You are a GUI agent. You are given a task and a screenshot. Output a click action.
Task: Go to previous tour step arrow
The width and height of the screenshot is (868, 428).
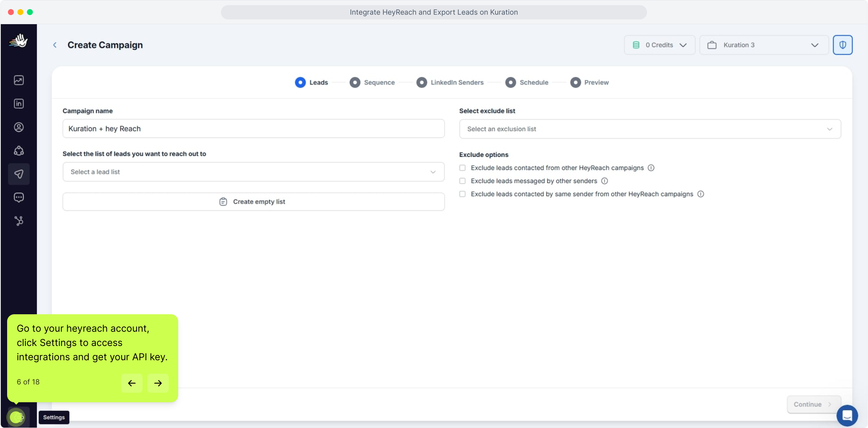[132, 383]
